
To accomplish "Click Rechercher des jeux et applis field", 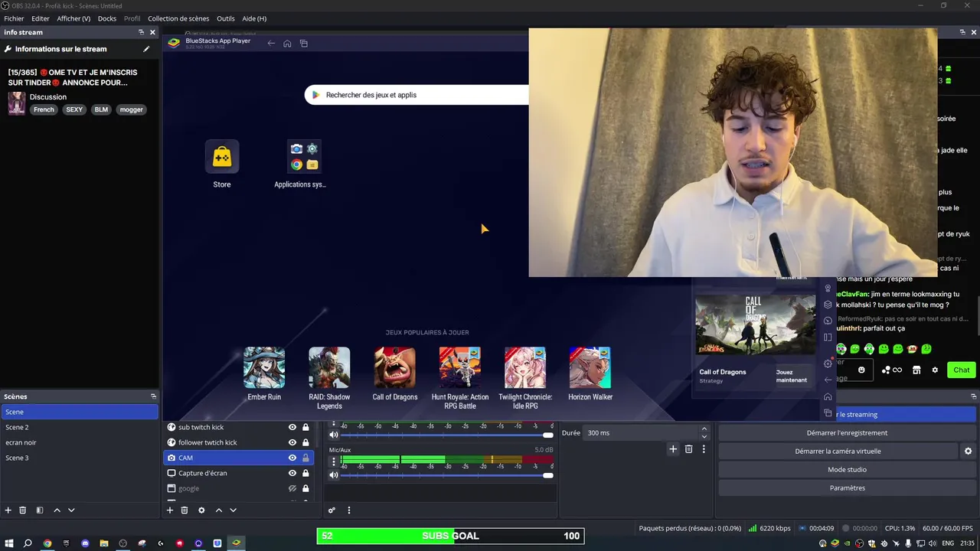I will point(417,95).
